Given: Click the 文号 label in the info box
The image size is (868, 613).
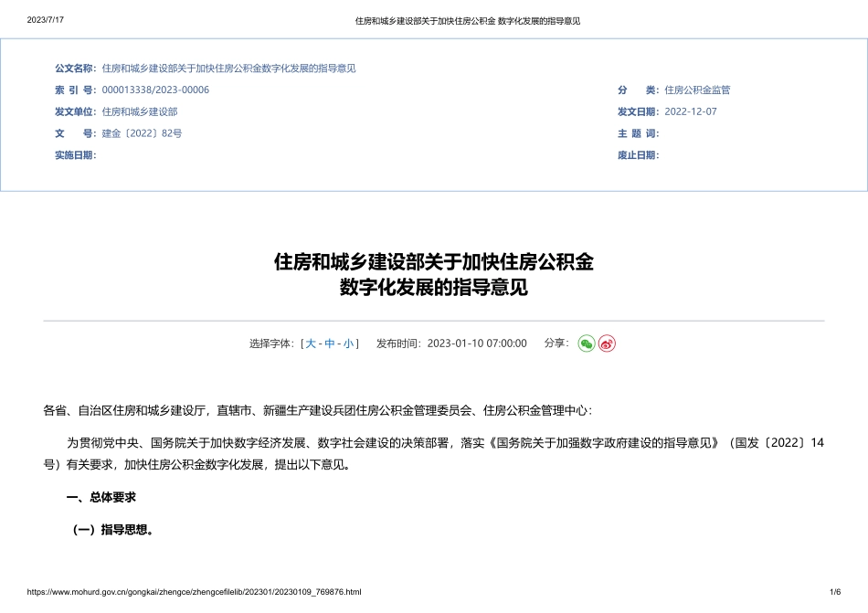Looking at the screenshot, I should click(75, 133).
